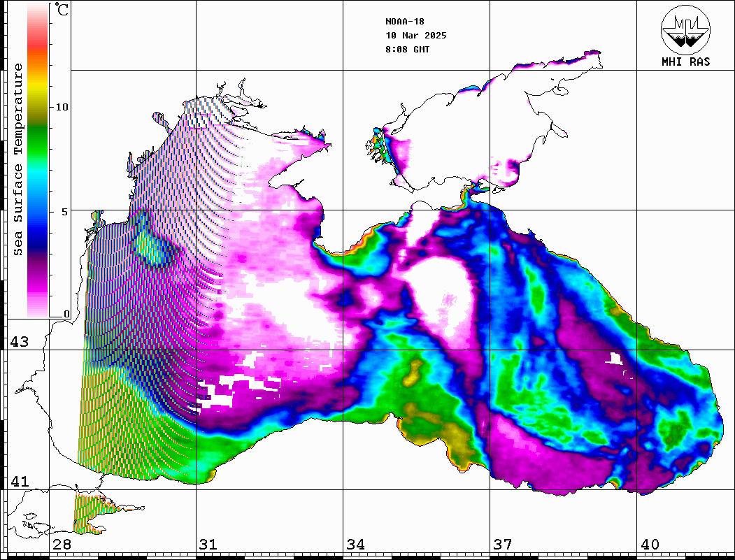The width and height of the screenshot is (735, 560).
Task: Click the '10' tick on color scale
Action: coord(62,107)
